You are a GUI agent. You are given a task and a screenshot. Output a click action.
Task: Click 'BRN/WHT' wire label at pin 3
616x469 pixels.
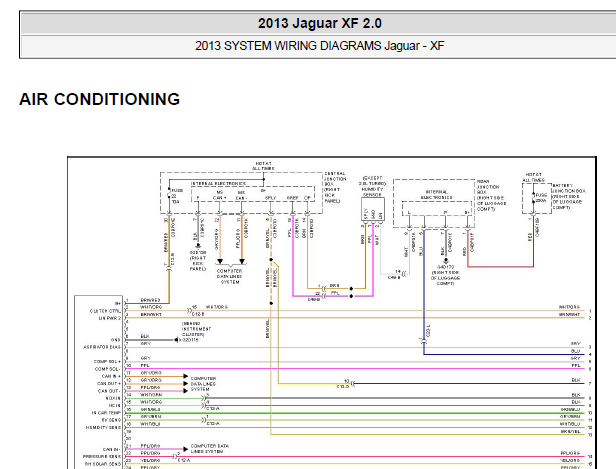(x=151, y=315)
